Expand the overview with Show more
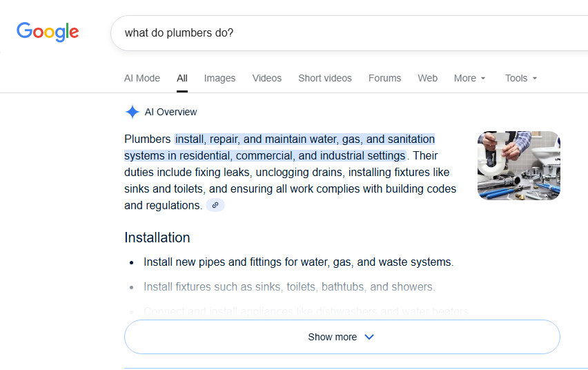Viewport: 588px width, 370px height. click(342, 337)
